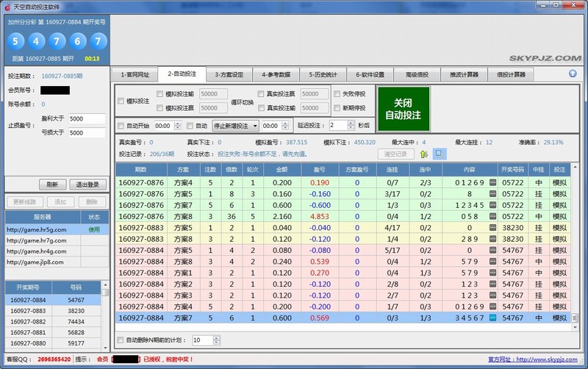Viewport: 588px width, 369px height.
Task: Switch to the 3-方案设定 tab
Action: 229,74
